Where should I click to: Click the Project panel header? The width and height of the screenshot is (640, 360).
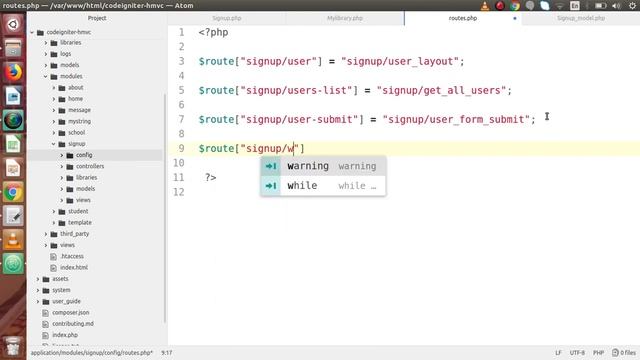point(97,18)
